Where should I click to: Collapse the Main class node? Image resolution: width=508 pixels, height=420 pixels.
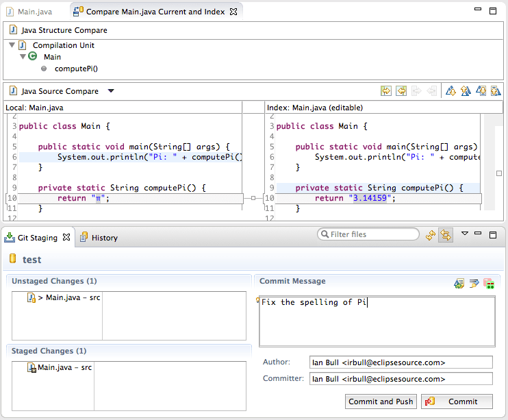pyautogui.click(x=23, y=57)
